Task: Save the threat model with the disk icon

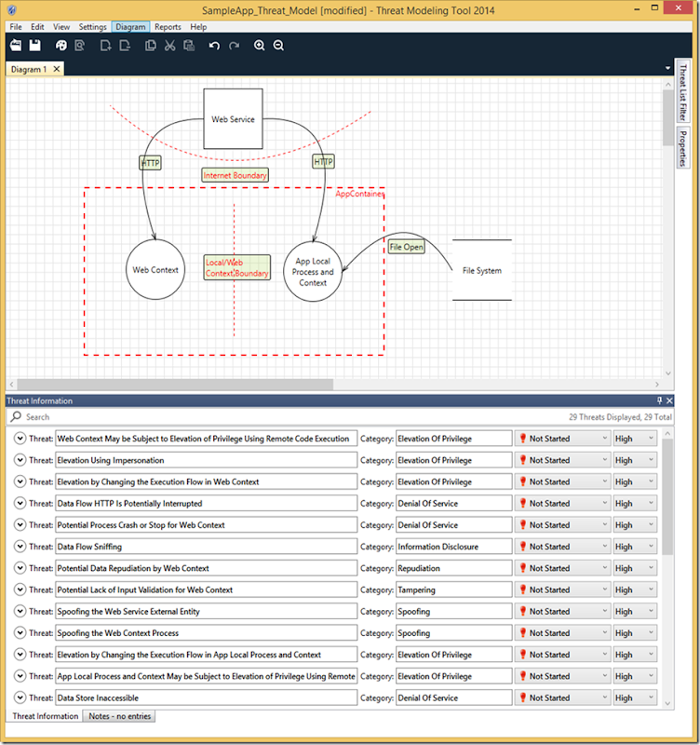Action: pyautogui.click(x=34, y=45)
